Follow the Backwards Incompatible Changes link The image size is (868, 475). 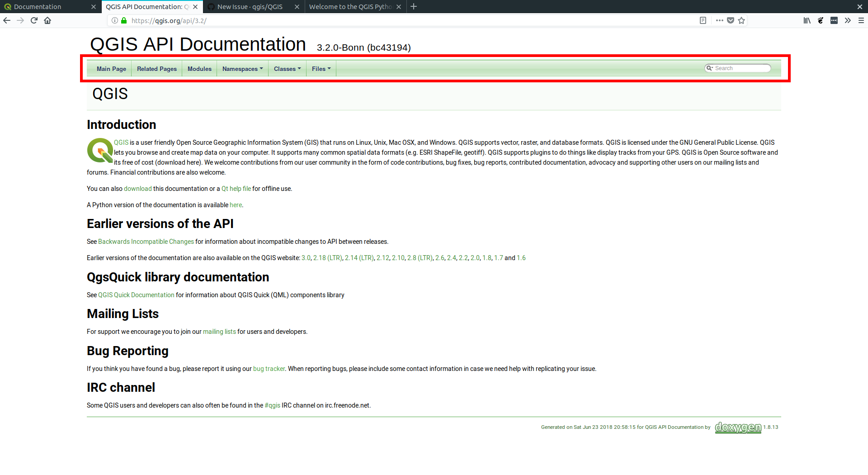click(x=146, y=241)
